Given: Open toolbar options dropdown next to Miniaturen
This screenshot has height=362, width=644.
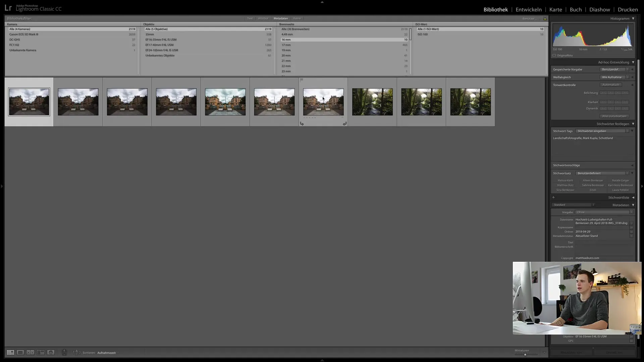Looking at the screenshot, I should click(544, 353).
